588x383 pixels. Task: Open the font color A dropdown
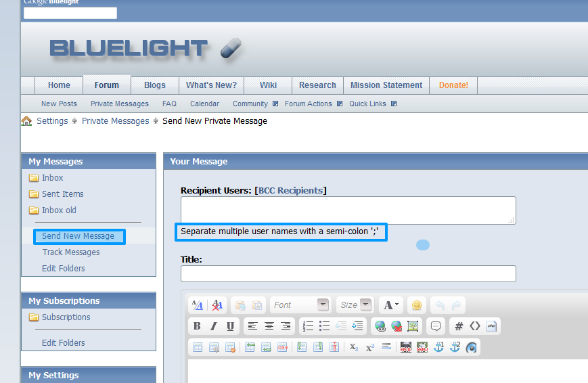[390, 305]
